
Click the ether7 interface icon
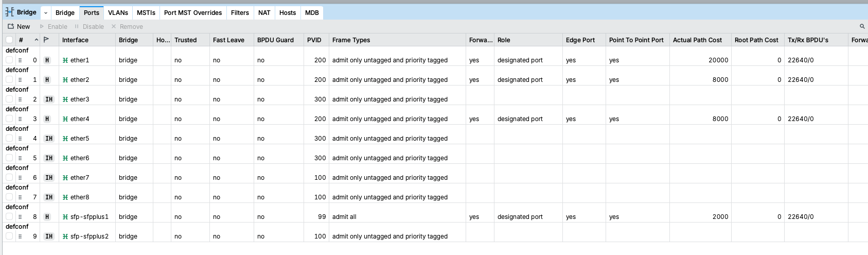click(65, 178)
